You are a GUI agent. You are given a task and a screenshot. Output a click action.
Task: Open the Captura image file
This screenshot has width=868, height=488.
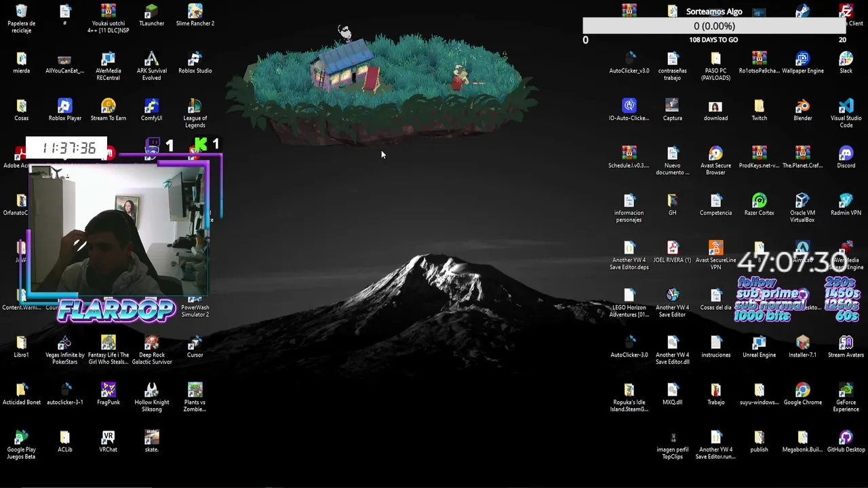tap(672, 106)
